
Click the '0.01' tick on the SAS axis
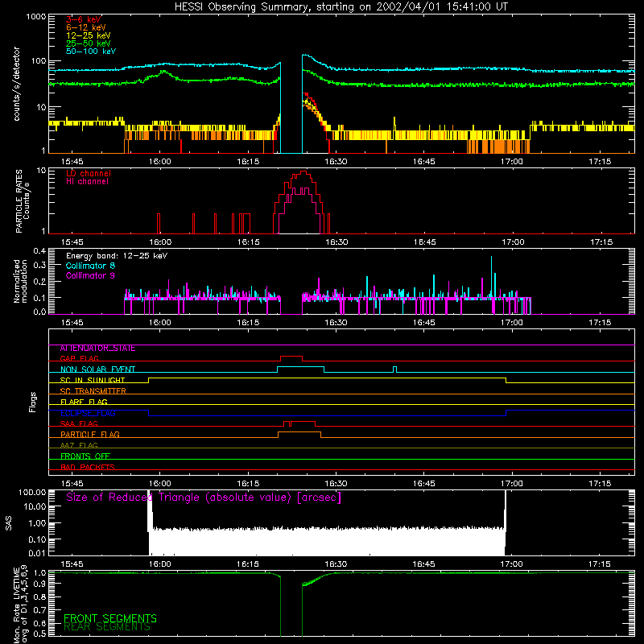(x=37, y=553)
